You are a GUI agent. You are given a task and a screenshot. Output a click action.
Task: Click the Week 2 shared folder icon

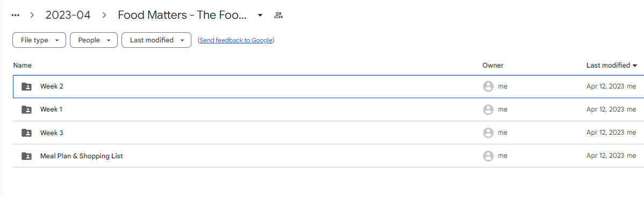click(x=27, y=86)
